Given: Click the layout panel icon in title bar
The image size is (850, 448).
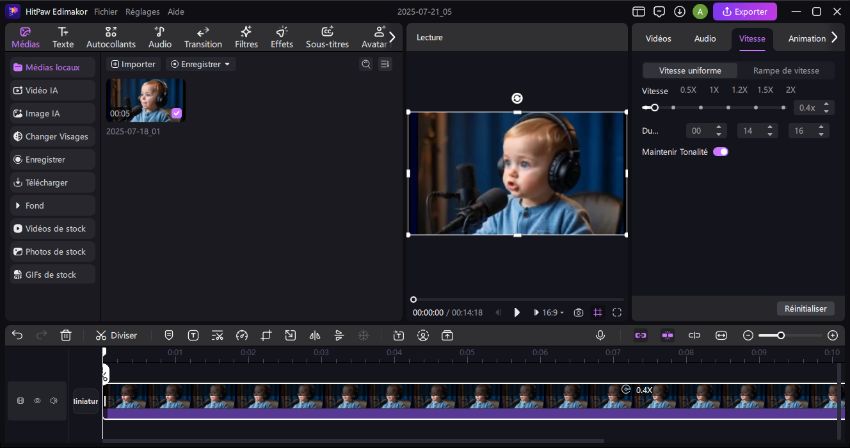Looking at the screenshot, I should click(x=639, y=11).
